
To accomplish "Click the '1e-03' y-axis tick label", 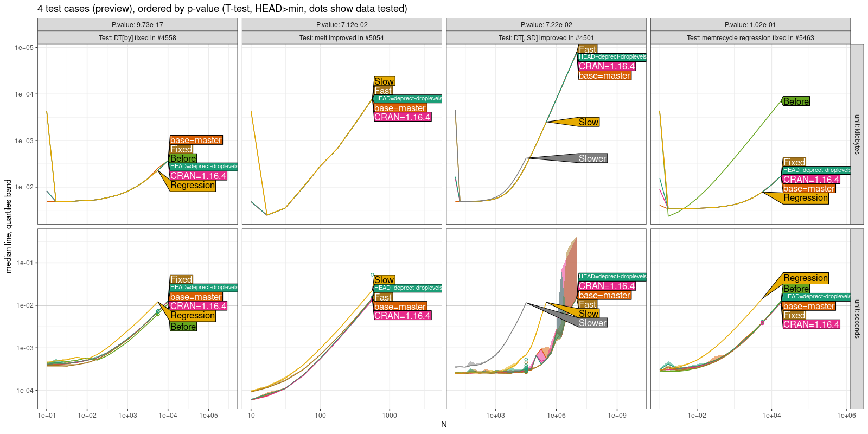I will pos(24,348).
